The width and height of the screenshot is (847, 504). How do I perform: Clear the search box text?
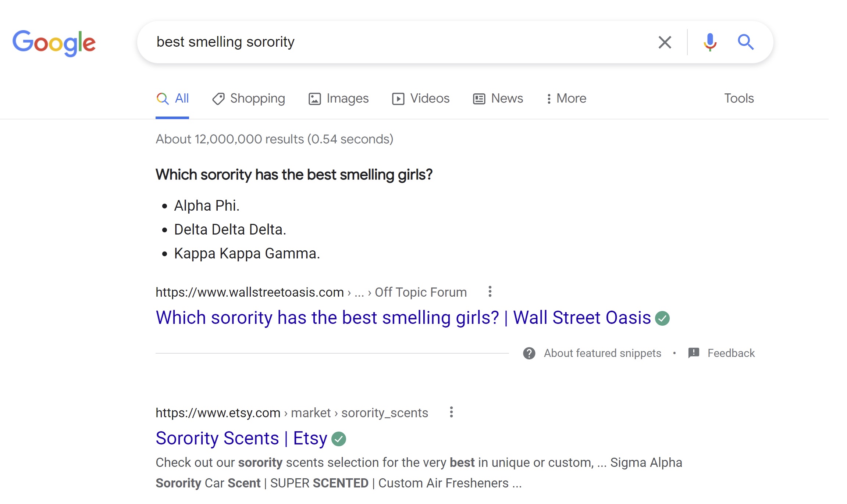click(665, 42)
